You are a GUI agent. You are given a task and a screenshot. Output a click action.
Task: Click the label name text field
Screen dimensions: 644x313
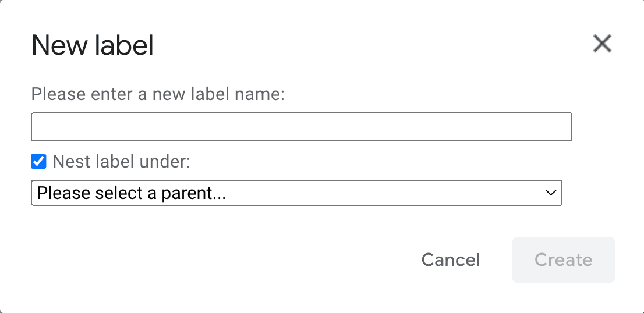(301, 127)
